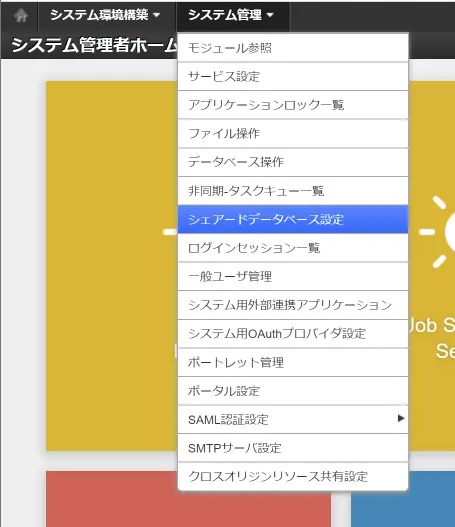Open ログインセッション一覧 menu item
455x527 pixels.
pos(293,248)
